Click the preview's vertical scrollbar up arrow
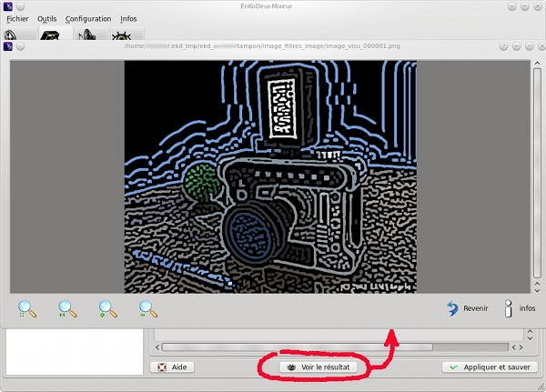The image size is (546, 392). click(537, 64)
